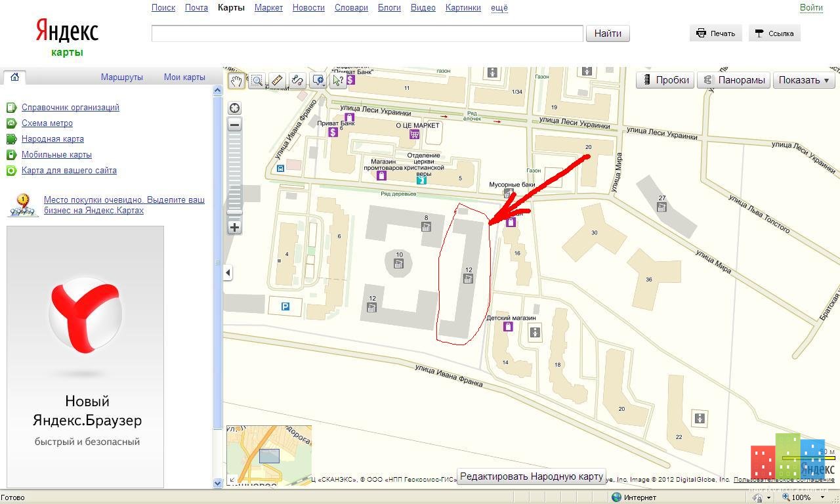Click the Войти login link

tap(811, 8)
